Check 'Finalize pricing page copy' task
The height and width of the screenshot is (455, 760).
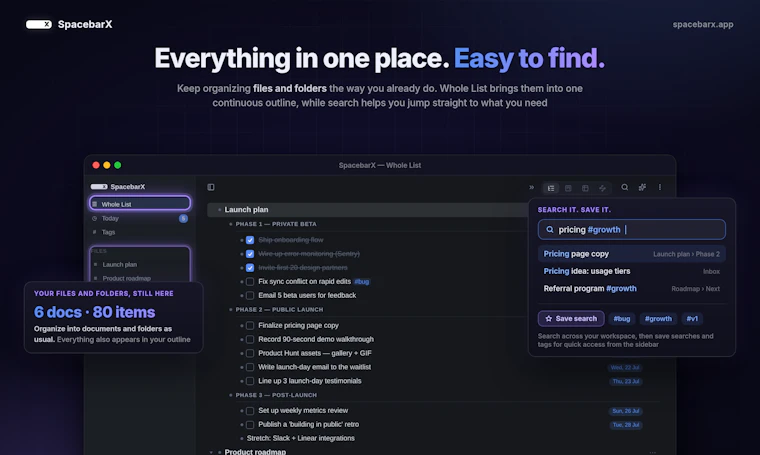click(250, 326)
